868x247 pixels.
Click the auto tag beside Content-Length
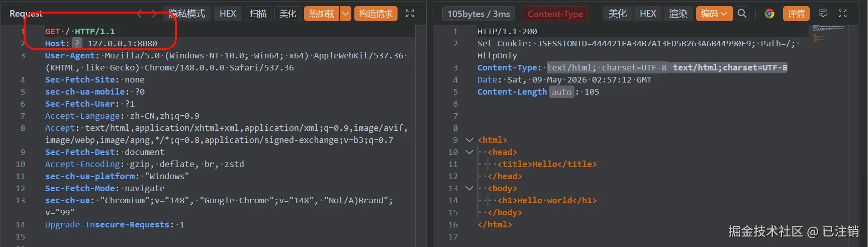(561, 92)
